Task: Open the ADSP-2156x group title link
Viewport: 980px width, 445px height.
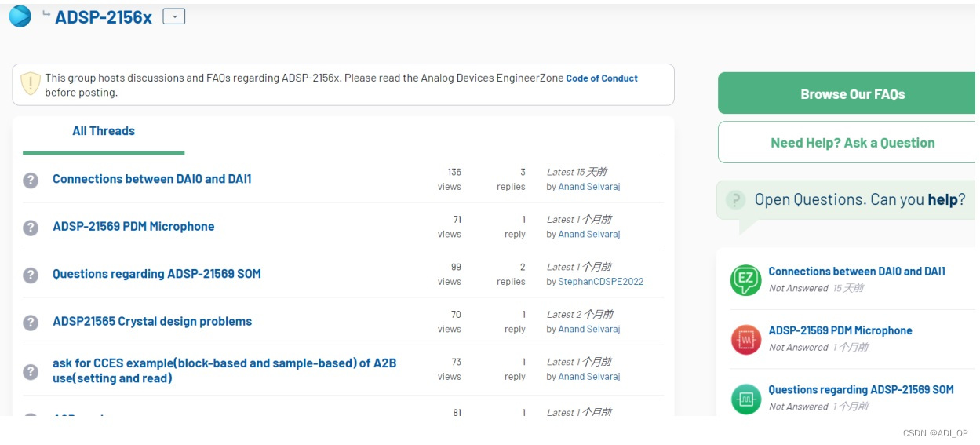Action: [x=104, y=16]
